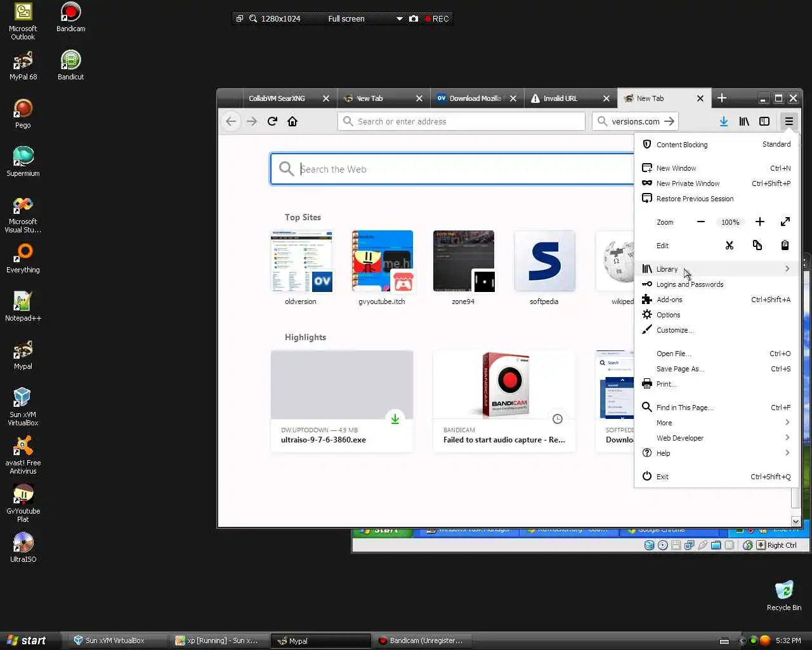Viewport: 812px width, 650px height.
Task: Open Recycle Bin on desktop
Action: tap(784, 595)
